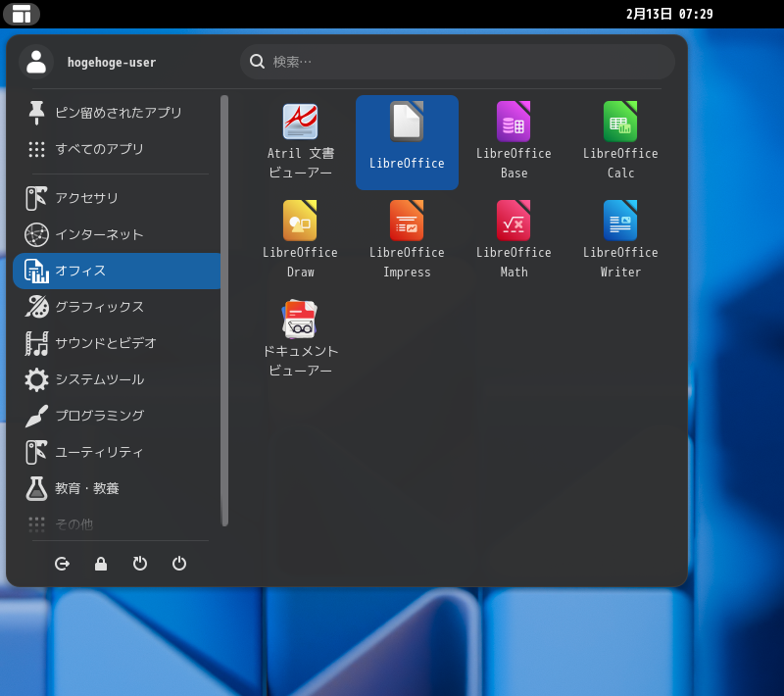Click the log out button
The width and height of the screenshot is (784, 696).
tap(62, 564)
